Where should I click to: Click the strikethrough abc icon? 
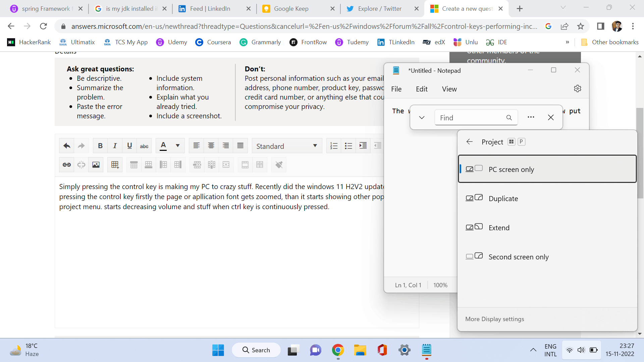(144, 146)
